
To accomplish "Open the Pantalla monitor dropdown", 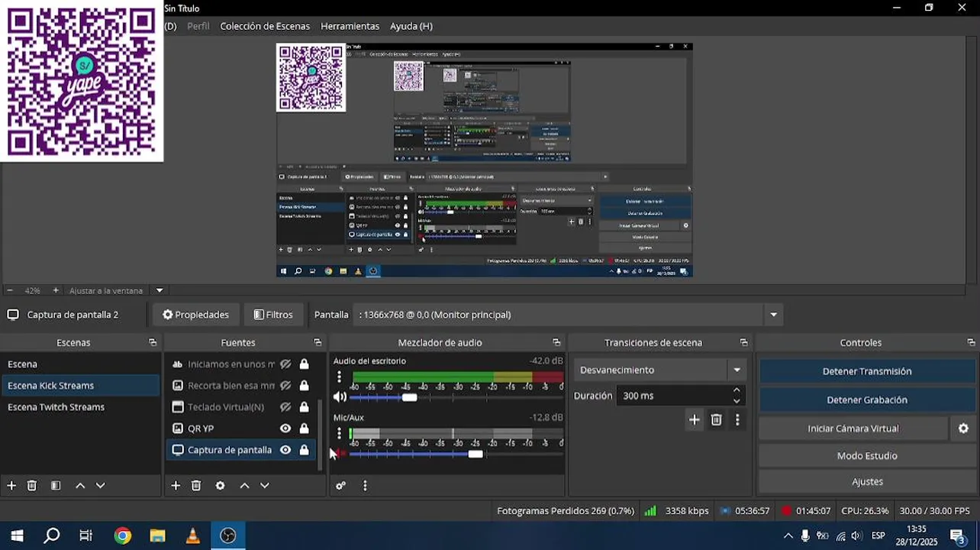I will (x=774, y=315).
